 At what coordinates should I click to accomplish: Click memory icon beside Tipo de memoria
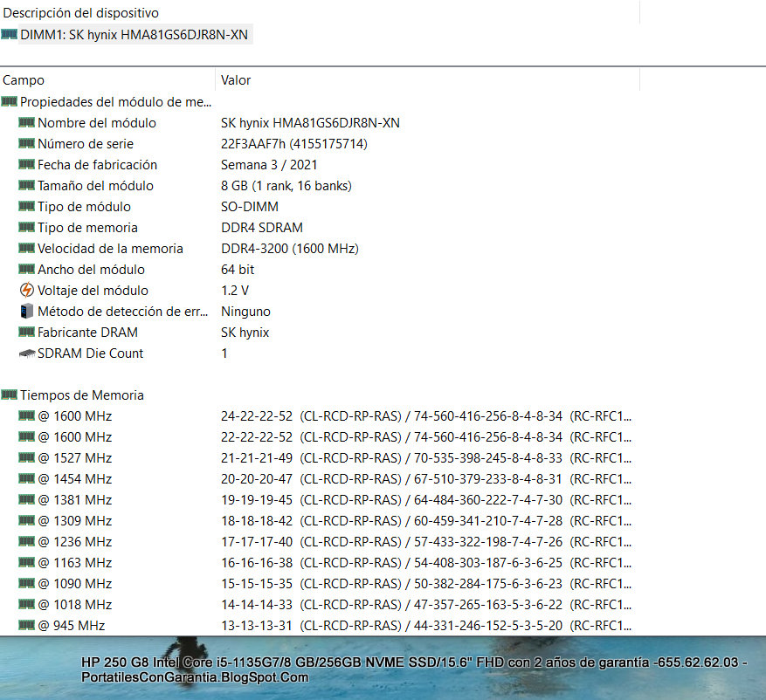coord(26,227)
